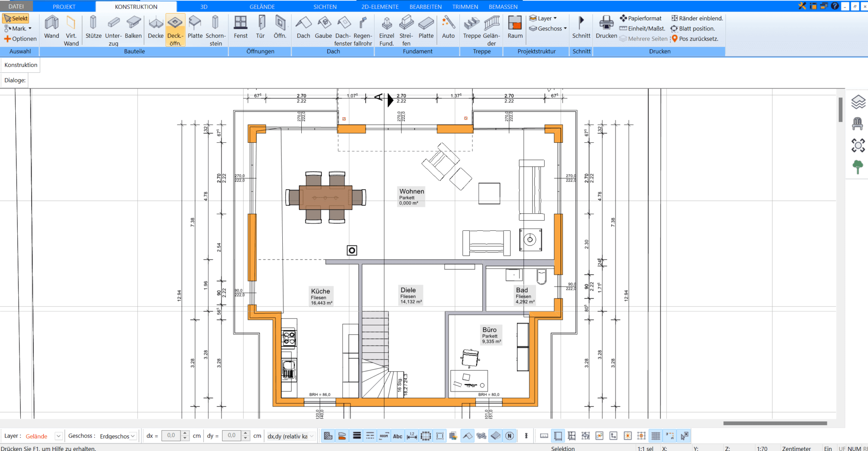Click the layers icon in the right sidebar
868x451 pixels.
[x=859, y=102]
